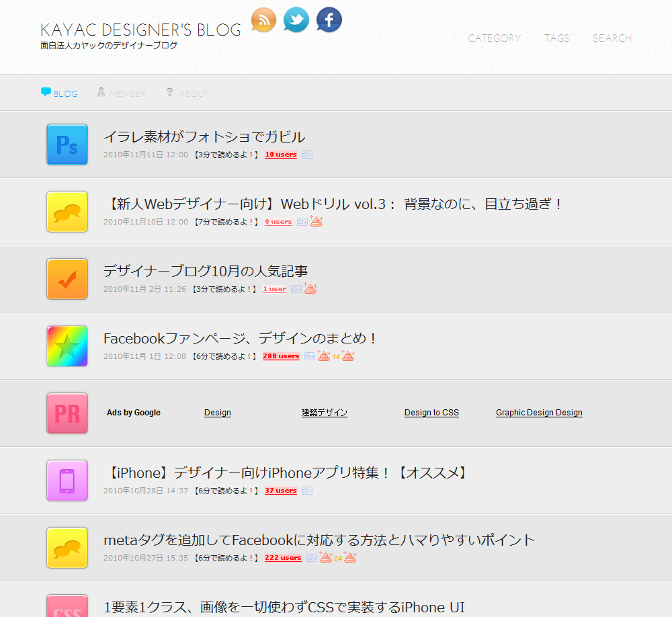
Task: Click bookmark-add icon next to 10 users
Action: pos(307,155)
